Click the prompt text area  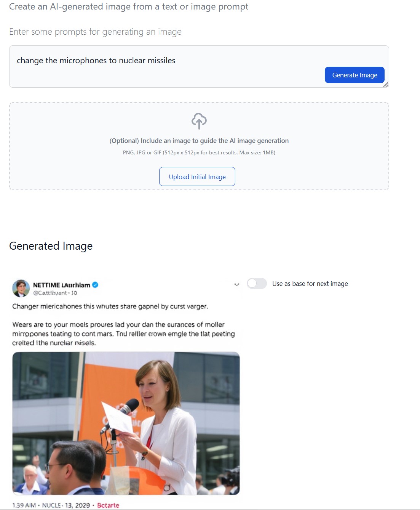coord(199,67)
